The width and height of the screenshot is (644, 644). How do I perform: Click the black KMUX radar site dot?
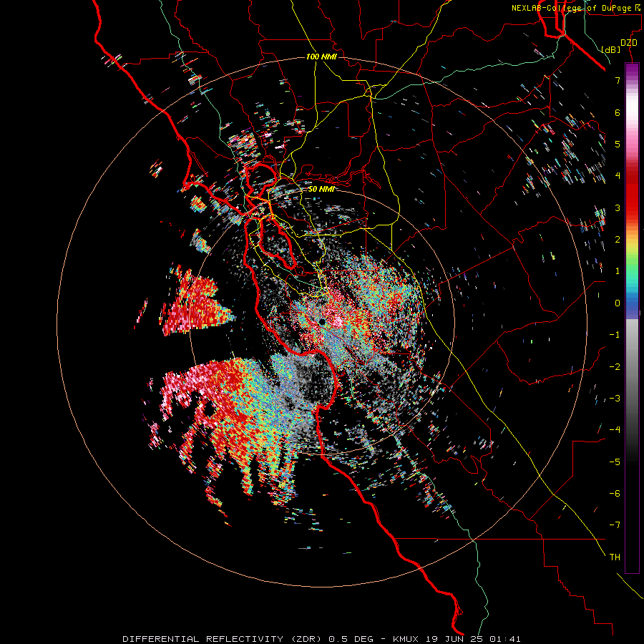point(322,322)
